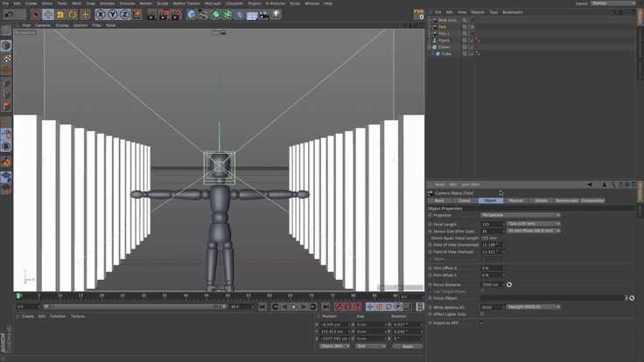Open viewport Cameras menu
This screenshot has height=362, width=644.
point(43,25)
